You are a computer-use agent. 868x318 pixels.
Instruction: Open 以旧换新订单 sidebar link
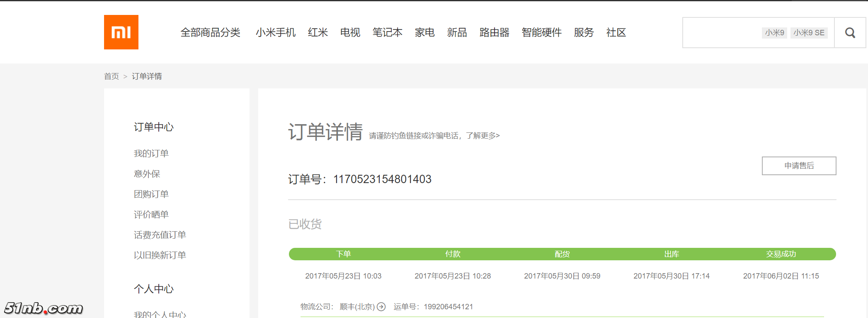point(160,255)
